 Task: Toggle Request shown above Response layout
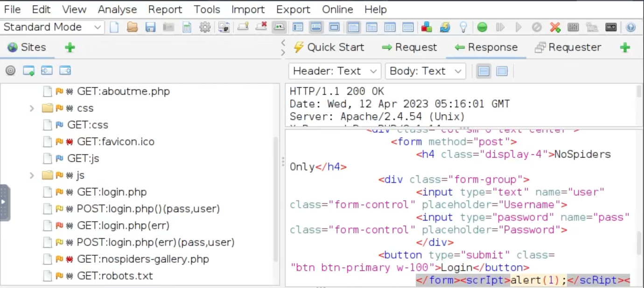pyautogui.click(x=371, y=27)
